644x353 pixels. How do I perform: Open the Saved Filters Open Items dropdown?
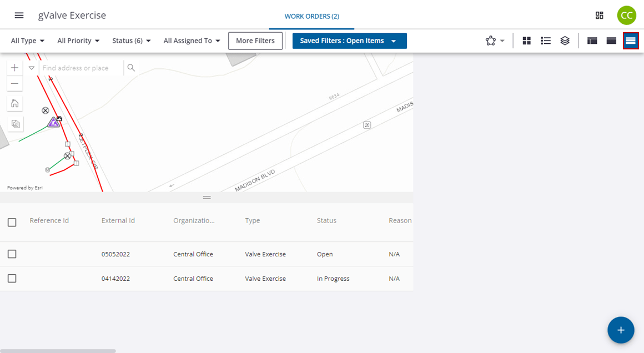pyautogui.click(x=349, y=41)
